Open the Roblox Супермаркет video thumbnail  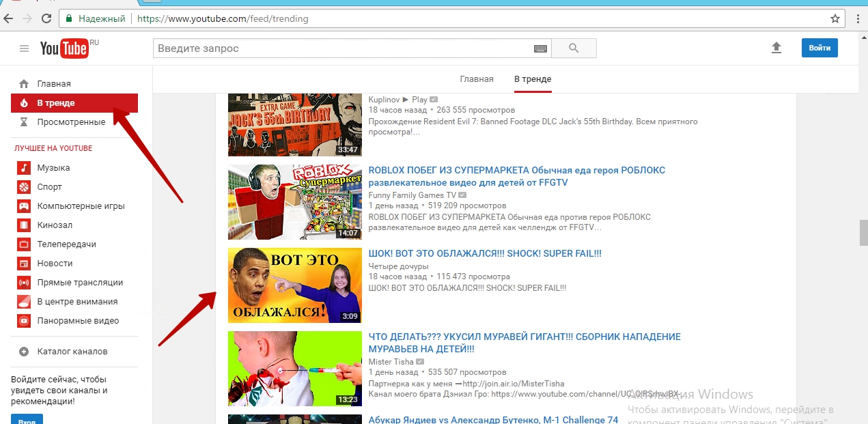tap(294, 202)
